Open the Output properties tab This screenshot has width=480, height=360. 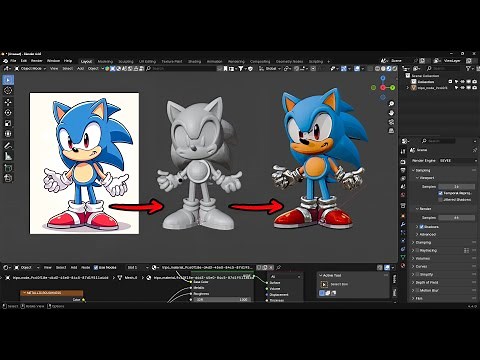point(403,171)
